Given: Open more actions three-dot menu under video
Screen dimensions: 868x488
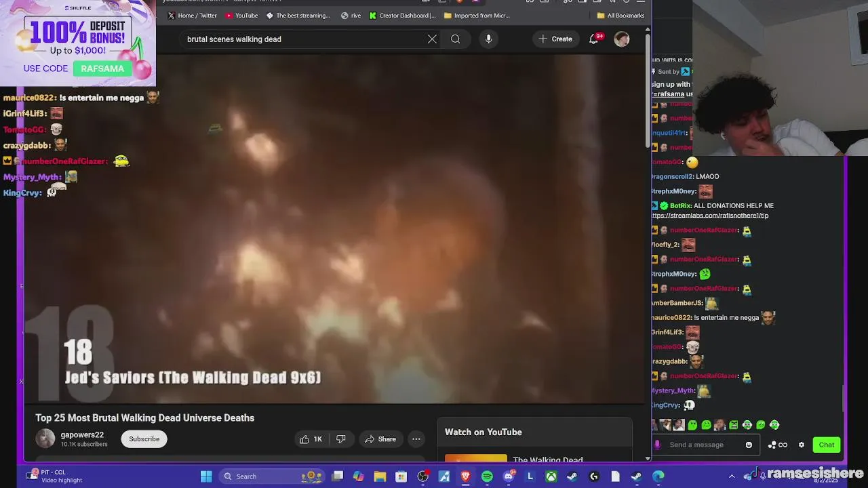Looking at the screenshot, I should point(416,439).
